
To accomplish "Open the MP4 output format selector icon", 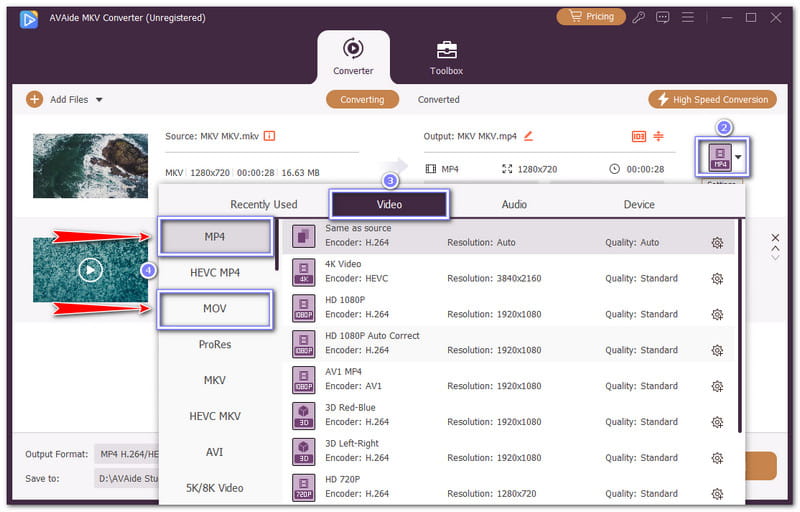I will (720, 157).
